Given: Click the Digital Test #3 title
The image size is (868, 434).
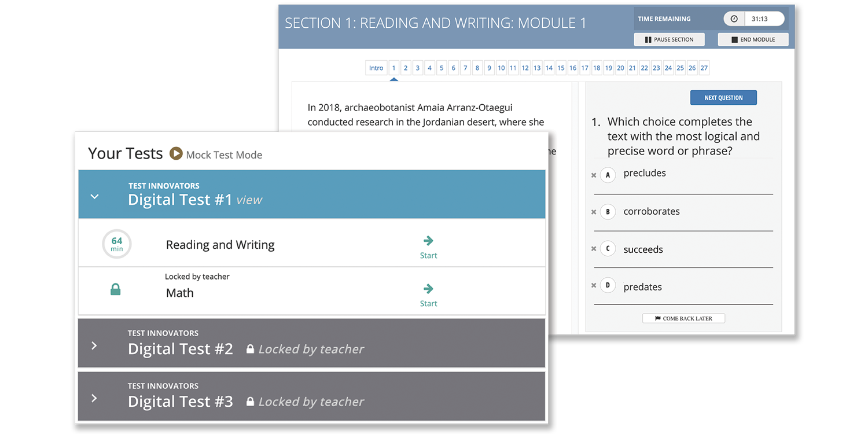Looking at the screenshot, I should [x=181, y=402].
